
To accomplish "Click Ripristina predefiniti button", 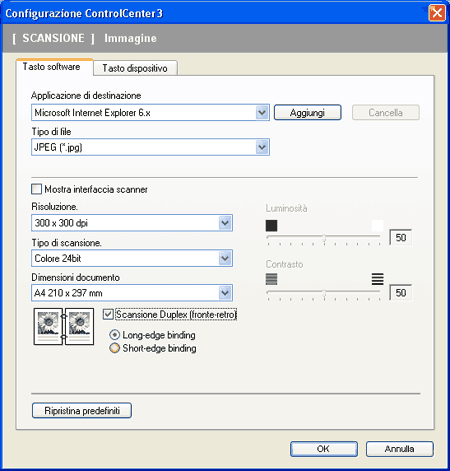I will tap(82, 410).
